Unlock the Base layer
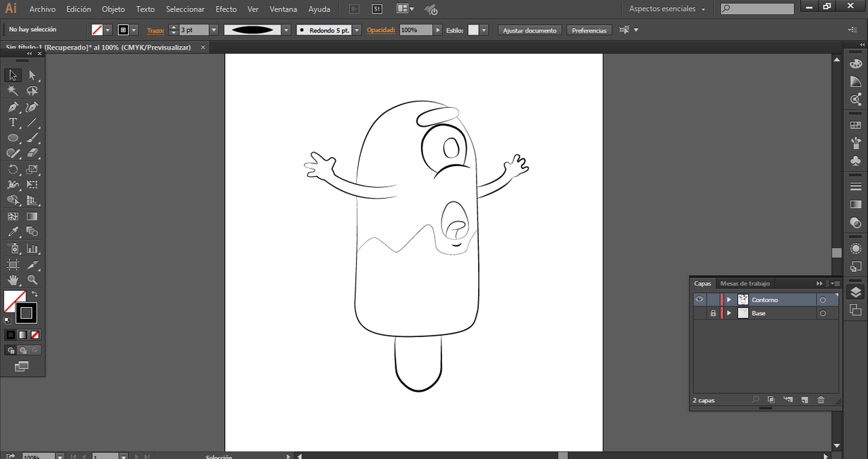868x459 pixels. [x=713, y=313]
